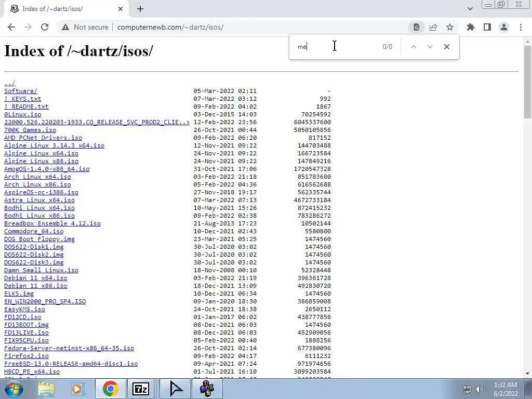532x399 pixels.
Task: Open the DOSBox taskbar icon
Action: (207, 389)
